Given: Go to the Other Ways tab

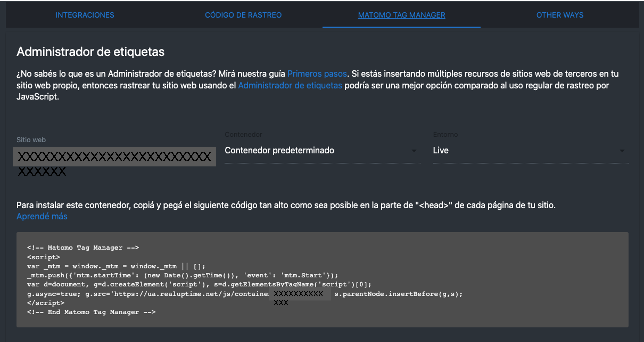Looking at the screenshot, I should click(560, 15).
